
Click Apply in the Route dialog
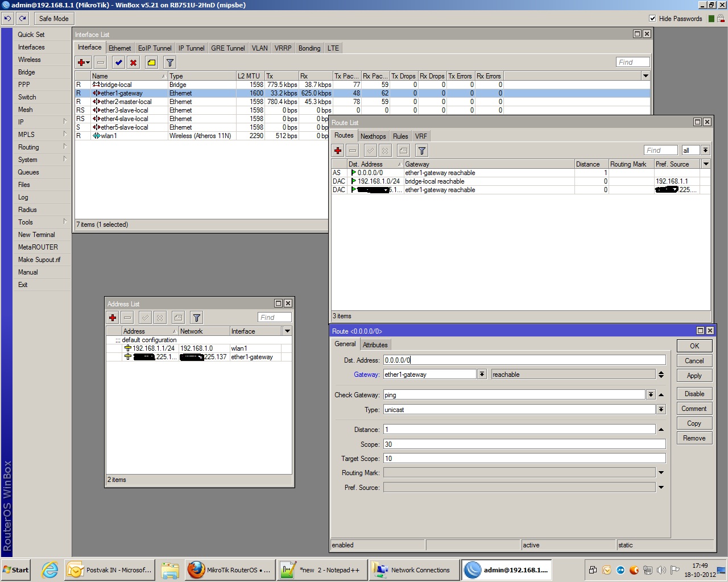coord(694,376)
